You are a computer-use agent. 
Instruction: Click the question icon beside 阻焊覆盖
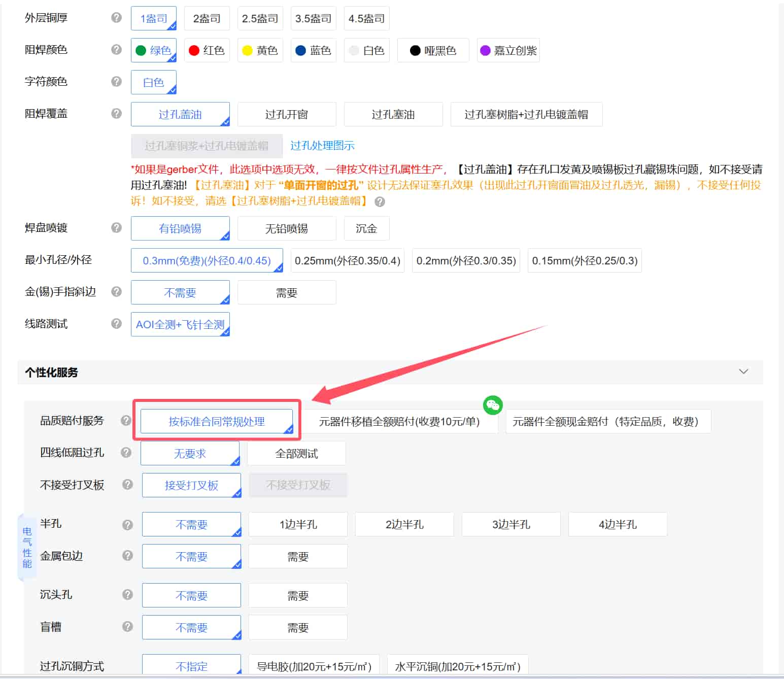[x=116, y=114]
